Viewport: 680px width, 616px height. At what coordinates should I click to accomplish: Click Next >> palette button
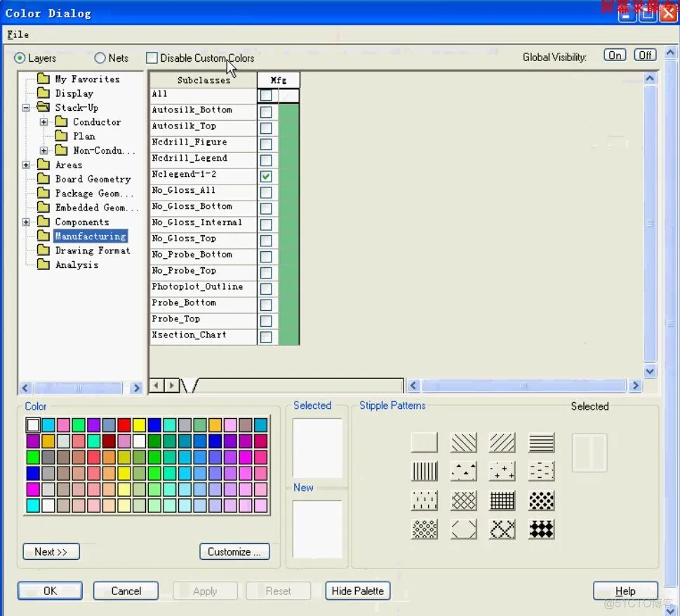point(51,552)
